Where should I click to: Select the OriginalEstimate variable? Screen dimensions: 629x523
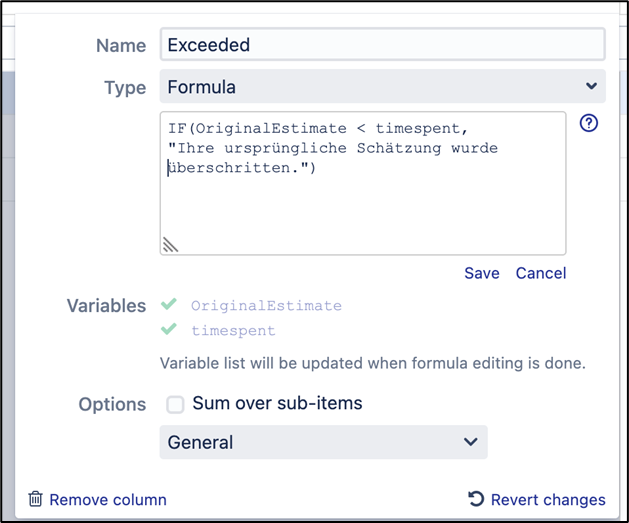click(x=266, y=306)
